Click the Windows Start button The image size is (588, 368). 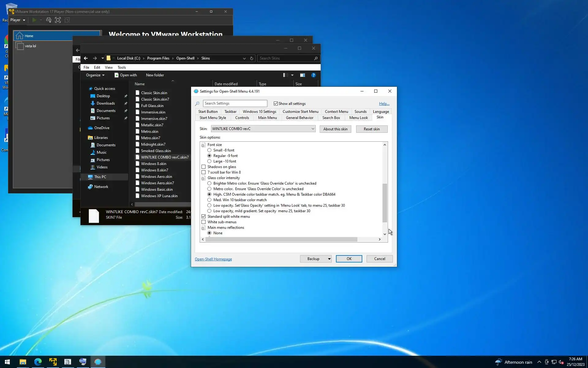pos(7,362)
